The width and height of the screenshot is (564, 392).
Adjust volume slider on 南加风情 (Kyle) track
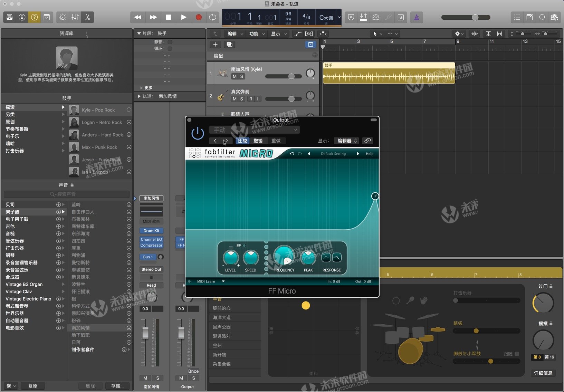coord(284,76)
